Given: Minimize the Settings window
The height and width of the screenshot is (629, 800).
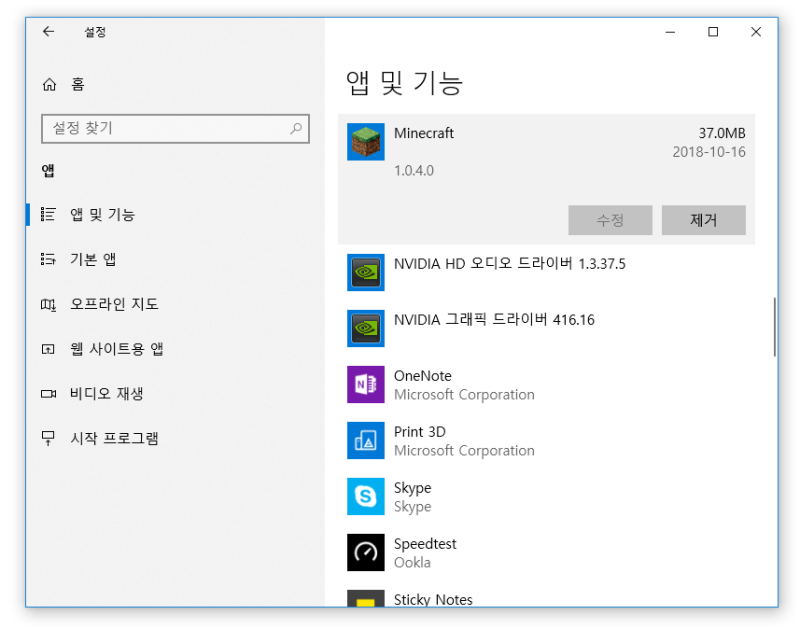Looking at the screenshot, I should click(670, 32).
